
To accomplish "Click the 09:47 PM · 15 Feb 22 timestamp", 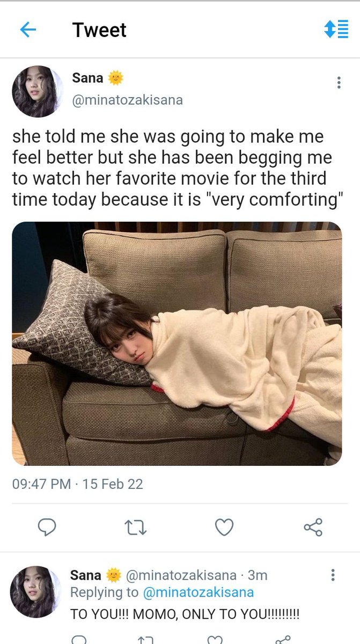I will (77, 484).
